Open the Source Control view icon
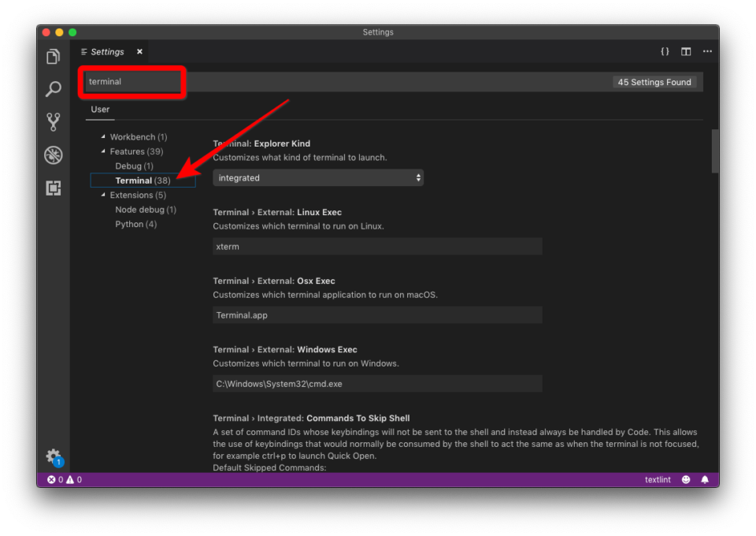The height and width of the screenshot is (536, 756). click(x=53, y=122)
